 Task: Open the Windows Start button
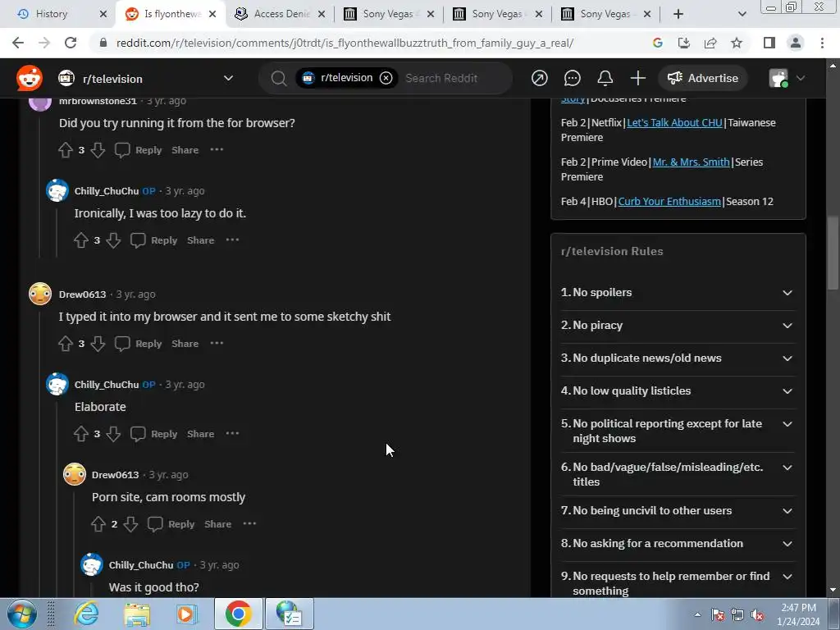21,614
